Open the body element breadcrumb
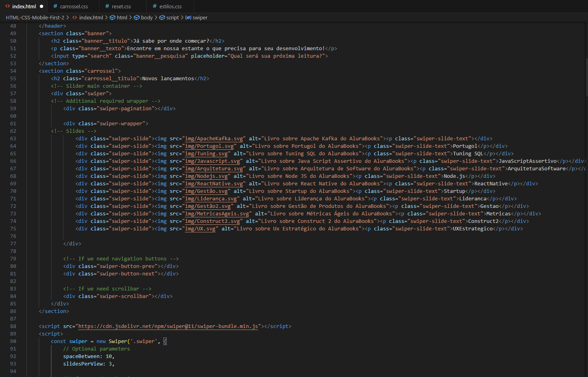The width and height of the screenshot is (588, 377). point(147,17)
